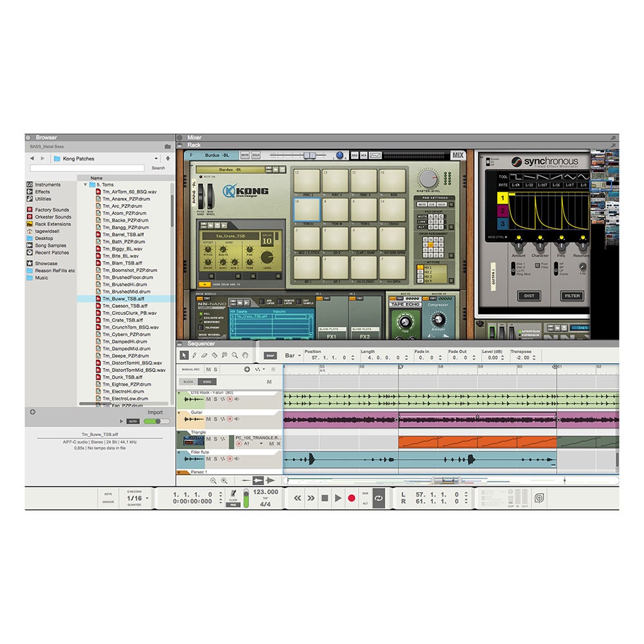Screen dimensions: 644x644
Task: Click the Play transport button
Action: (x=338, y=498)
